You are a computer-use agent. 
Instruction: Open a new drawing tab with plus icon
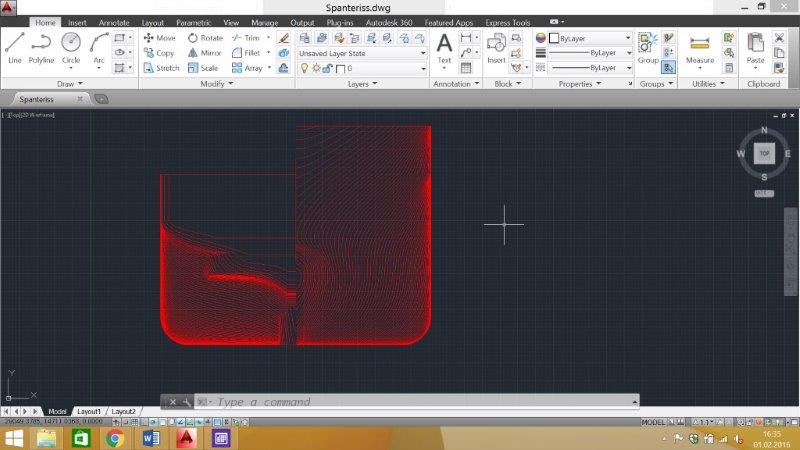click(102, 99)
